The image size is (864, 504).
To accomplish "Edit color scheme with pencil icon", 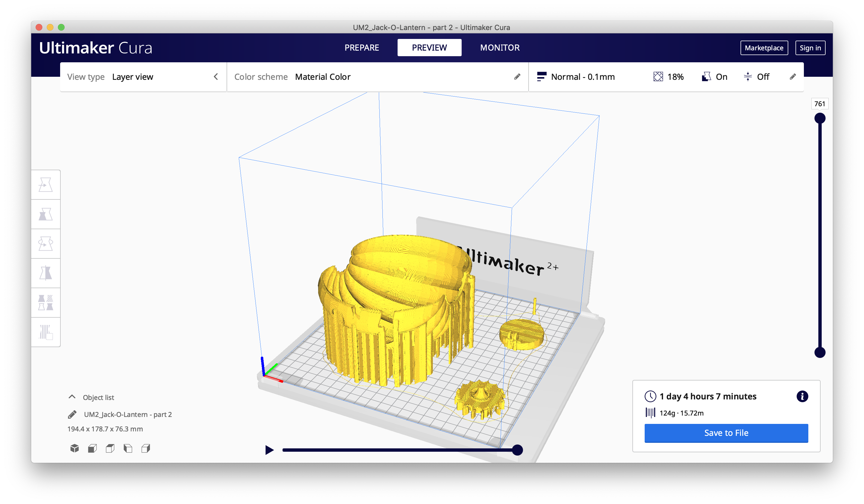I will [517, 77].
